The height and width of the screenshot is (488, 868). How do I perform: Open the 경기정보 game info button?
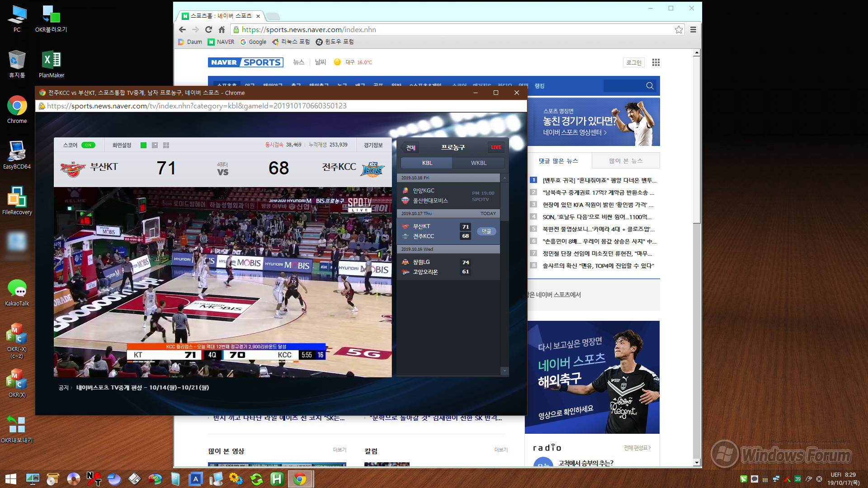pyautogui.click(x=373, y=145)
